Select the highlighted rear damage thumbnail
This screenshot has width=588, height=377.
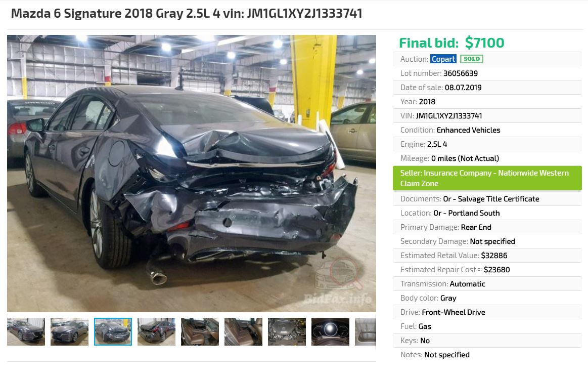tap(113, 331)
